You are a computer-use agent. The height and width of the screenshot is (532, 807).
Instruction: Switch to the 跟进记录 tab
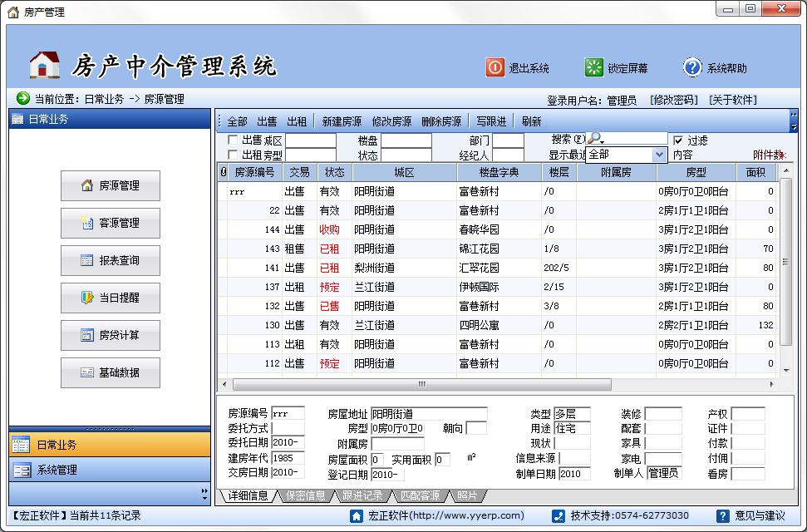[x=362, y=496]
